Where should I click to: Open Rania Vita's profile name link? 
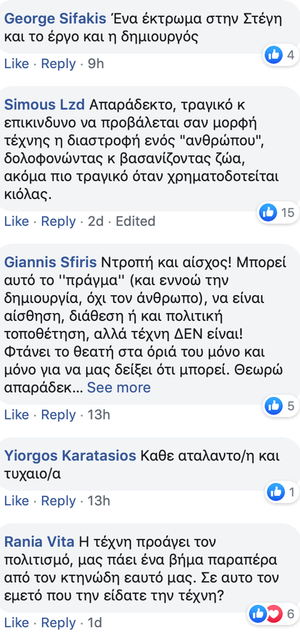click(x=39, y=542)
